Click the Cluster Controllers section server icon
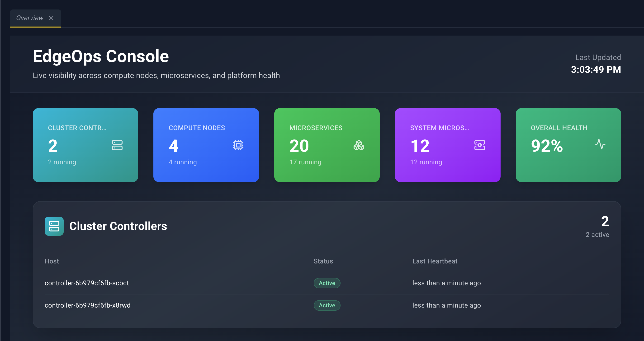This screenshot has height=341, width=644. click(x=54, y=226)
